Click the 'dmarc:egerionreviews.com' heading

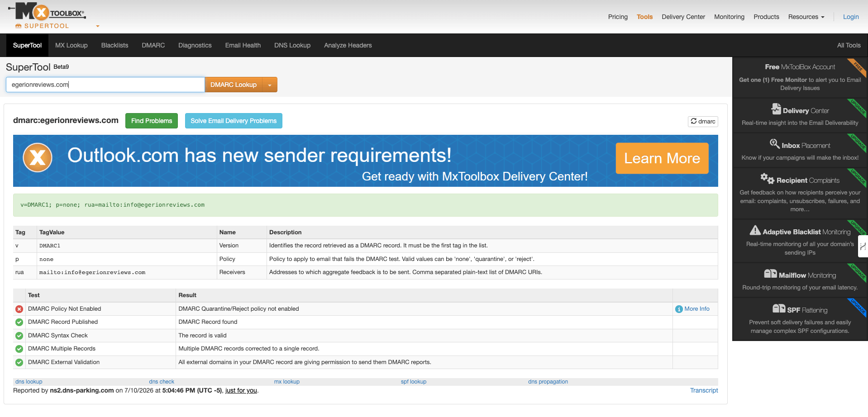(66, 120)
